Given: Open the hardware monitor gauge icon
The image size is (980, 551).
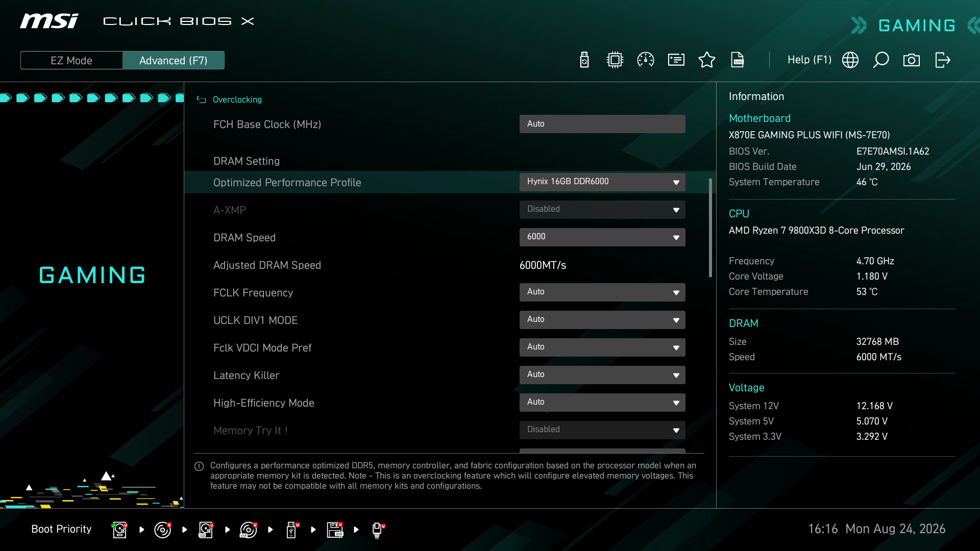Looking at the screenshot, I should (x=646, y=60).
